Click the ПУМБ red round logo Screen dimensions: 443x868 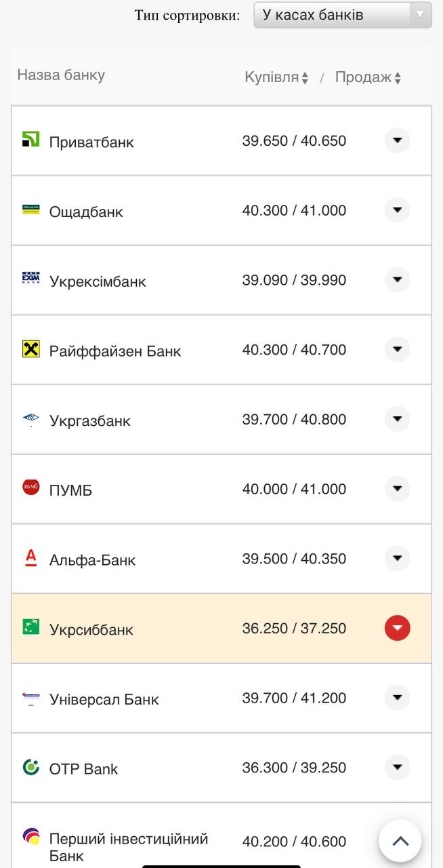(31, 487)
